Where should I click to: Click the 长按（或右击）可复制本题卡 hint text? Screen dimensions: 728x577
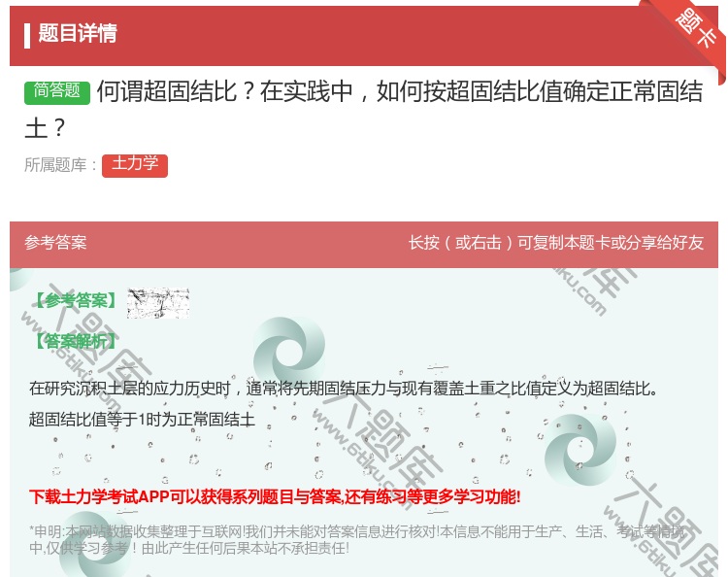556,243
